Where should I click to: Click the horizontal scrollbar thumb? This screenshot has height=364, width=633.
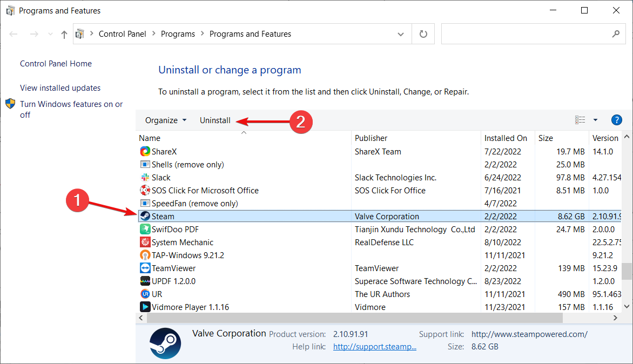tap(355, 318)
